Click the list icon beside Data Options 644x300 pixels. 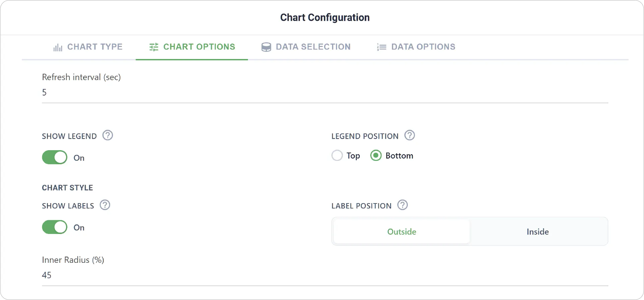(x=382, y=47)
